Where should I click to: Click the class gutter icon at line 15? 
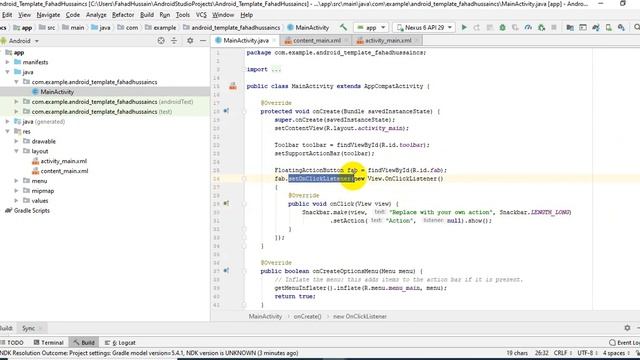[x=233, y=86]
